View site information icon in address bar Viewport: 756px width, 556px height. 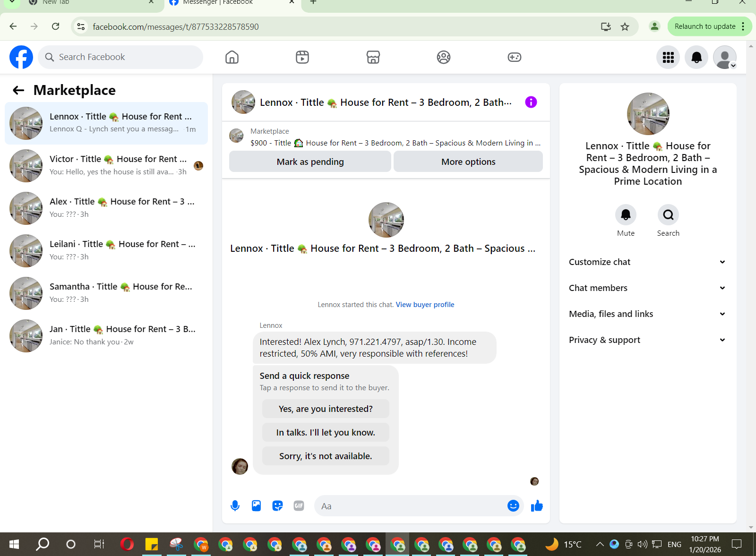81,26
